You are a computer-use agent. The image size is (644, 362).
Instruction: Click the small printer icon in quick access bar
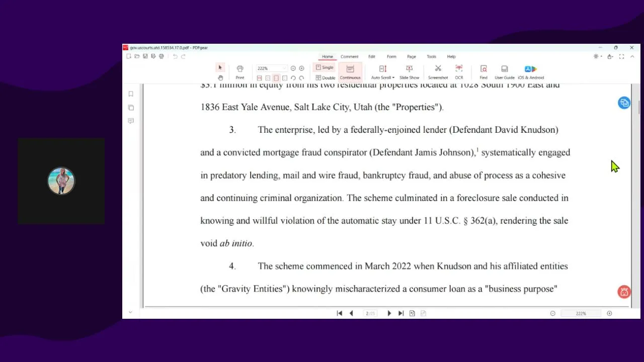click(161, 56)
